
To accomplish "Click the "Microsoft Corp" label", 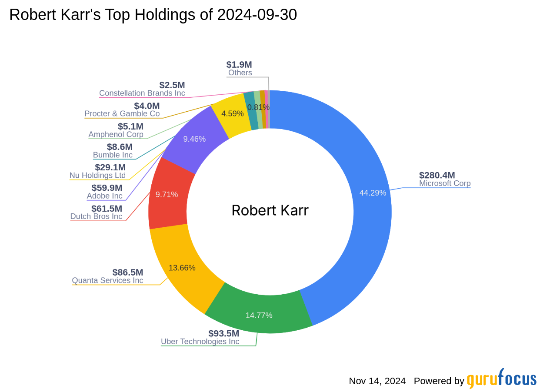I will click(x=445, y=183).
